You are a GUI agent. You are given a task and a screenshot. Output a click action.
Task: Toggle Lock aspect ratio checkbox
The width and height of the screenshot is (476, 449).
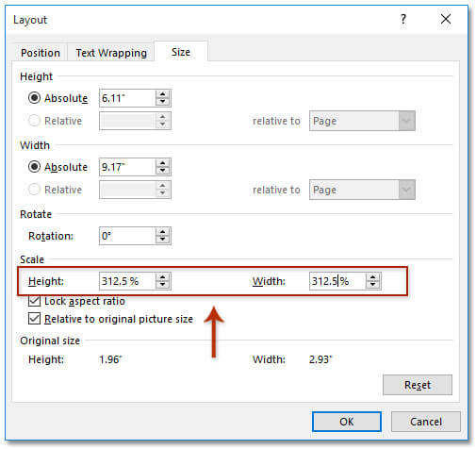click(x=34, y=301)
